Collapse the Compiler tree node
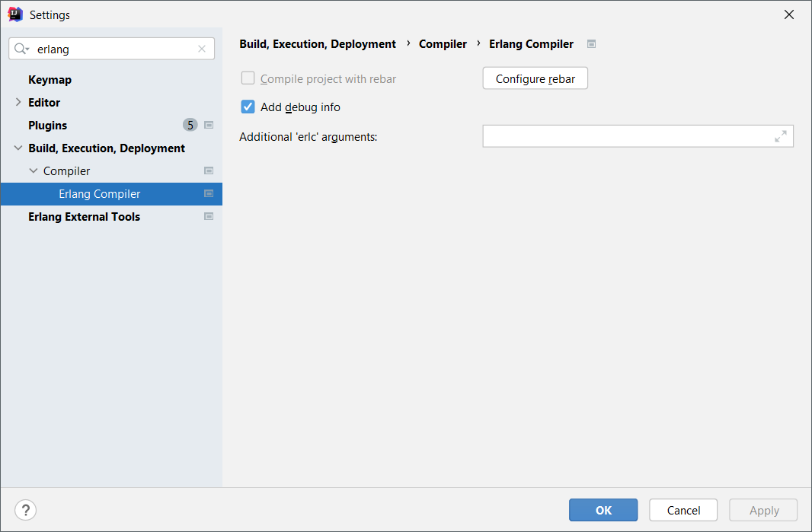 (x=34, y=170)
